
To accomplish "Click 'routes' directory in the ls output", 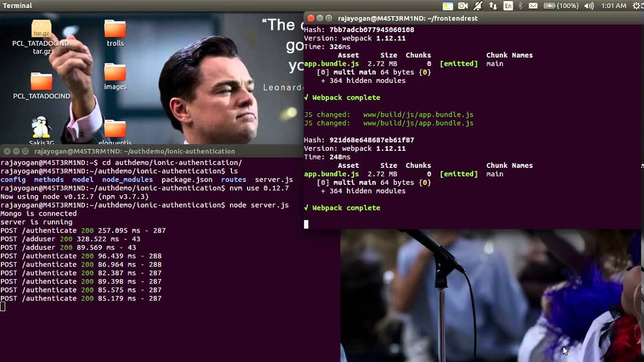I will click(x=233, y=179).
